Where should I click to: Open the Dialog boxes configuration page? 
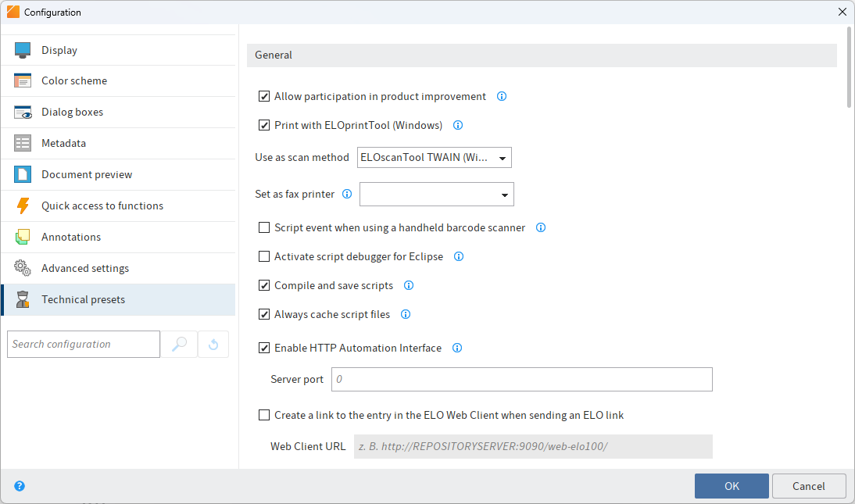pos(21,112)
